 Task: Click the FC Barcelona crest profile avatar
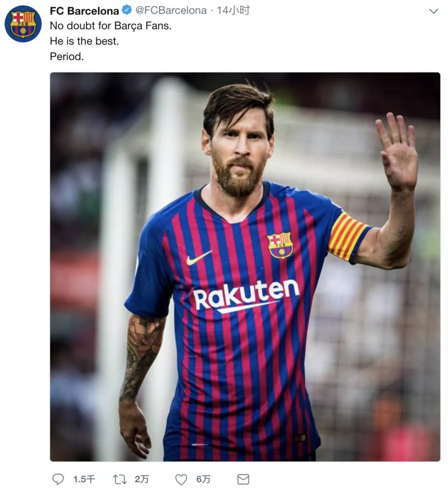(x=23, y=24)
